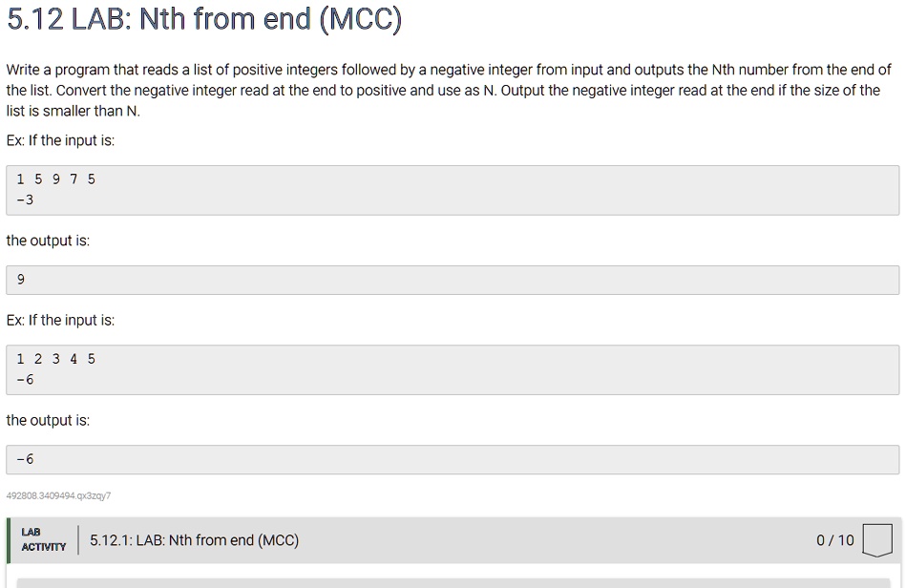Click the output box showing 9
This screenshot has width=906, height=588.
pos(452,280)
